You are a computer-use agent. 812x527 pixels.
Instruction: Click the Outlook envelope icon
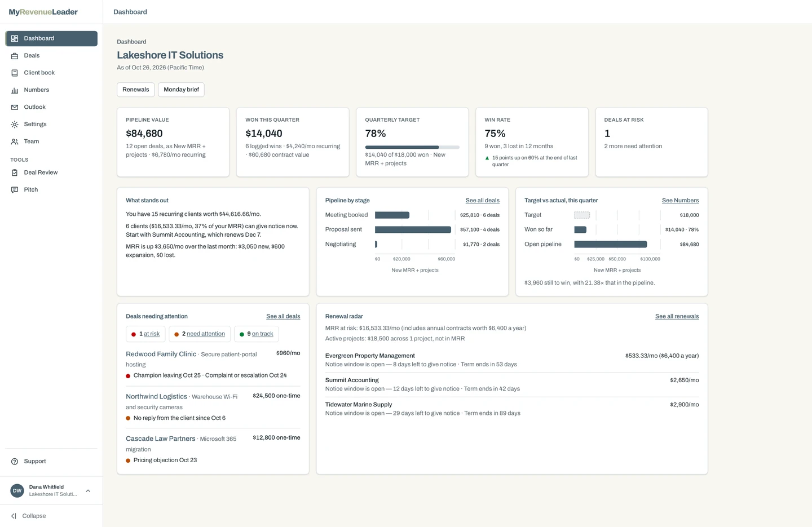15,107
